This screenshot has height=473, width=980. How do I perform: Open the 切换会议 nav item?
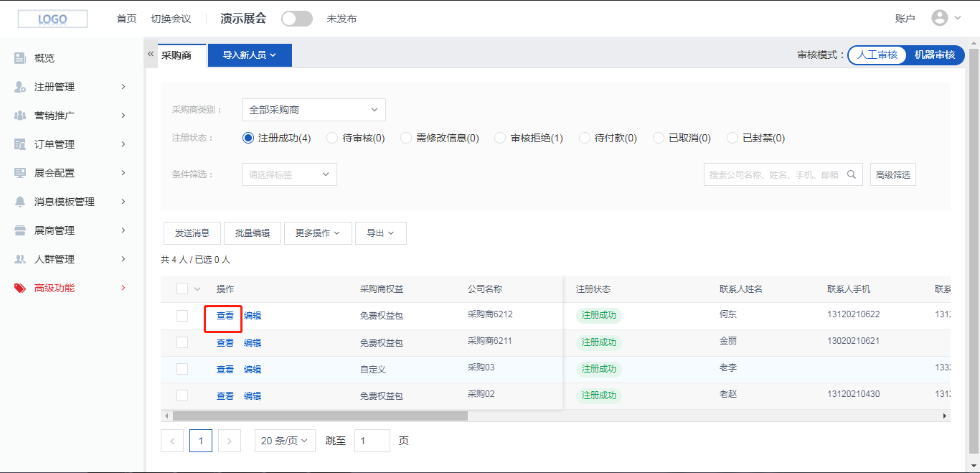[x=171, y=19]
